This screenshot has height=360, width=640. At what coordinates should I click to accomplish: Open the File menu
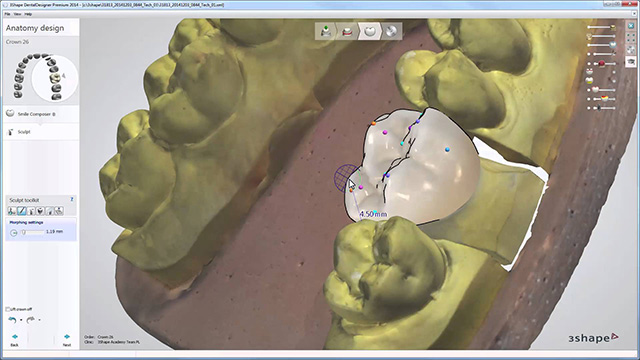tap(7, 14)
